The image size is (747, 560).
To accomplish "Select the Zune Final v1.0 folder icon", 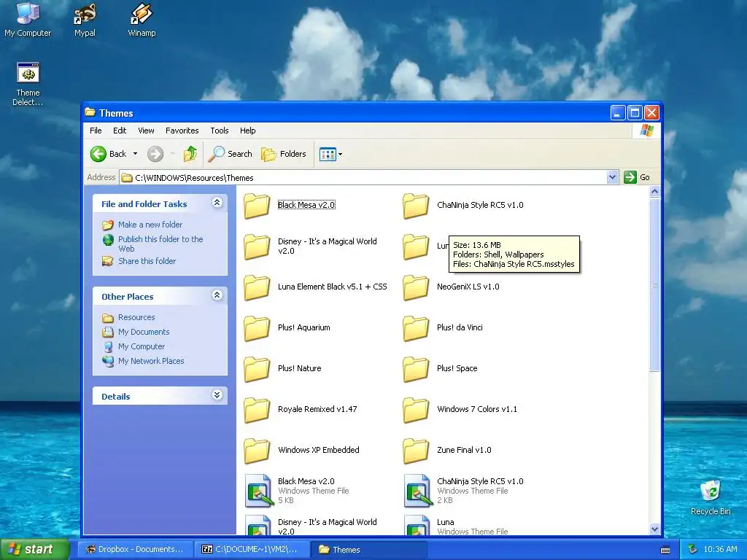I will [x=416, y=451].
